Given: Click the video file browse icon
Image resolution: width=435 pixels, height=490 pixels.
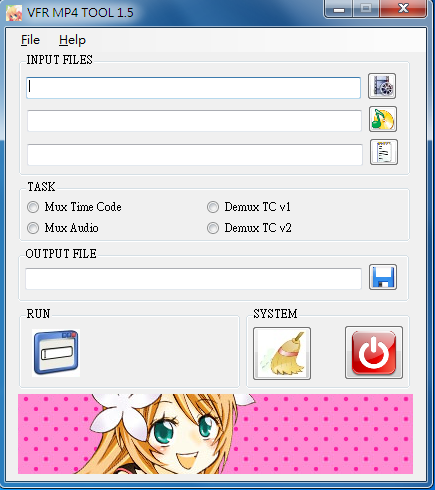Looking at the screenshot, I should tap(382, 86).
